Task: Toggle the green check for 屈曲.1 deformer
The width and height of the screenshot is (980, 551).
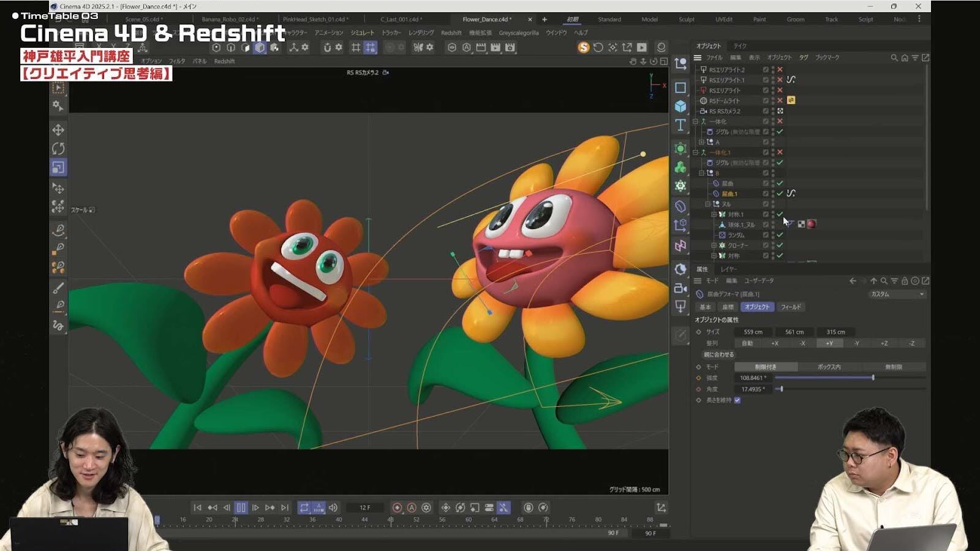Action: [780, 193]
